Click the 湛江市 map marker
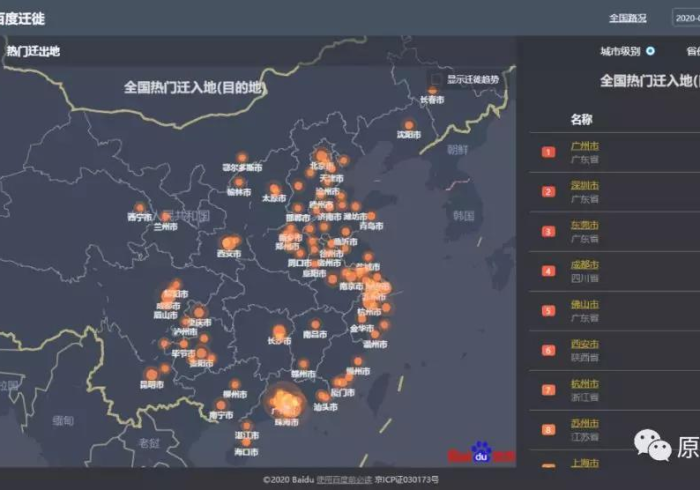The width and height of the screenshot is (700, 490). coord(246,425)
